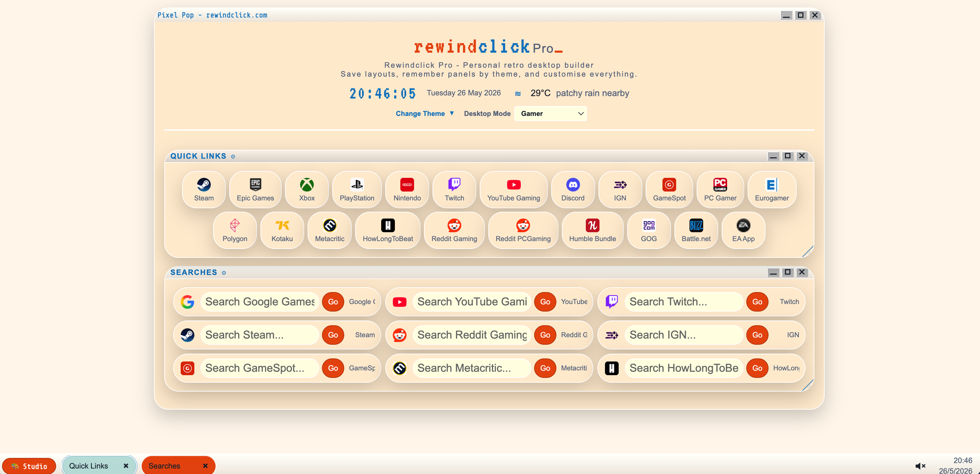Click Go for HowLongToBeat search
980x474 pixels.
pyautogui.click(x=757, y=368)
